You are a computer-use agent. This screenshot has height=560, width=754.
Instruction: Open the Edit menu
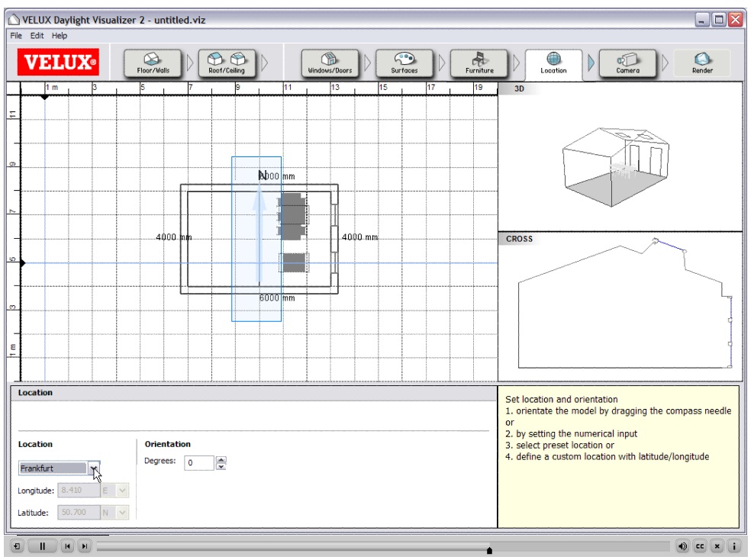click(37, 36)
